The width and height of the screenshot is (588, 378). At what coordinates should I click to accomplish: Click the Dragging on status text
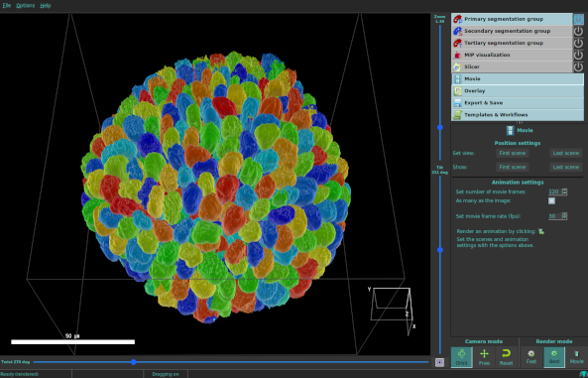click(x=166, y=374)
